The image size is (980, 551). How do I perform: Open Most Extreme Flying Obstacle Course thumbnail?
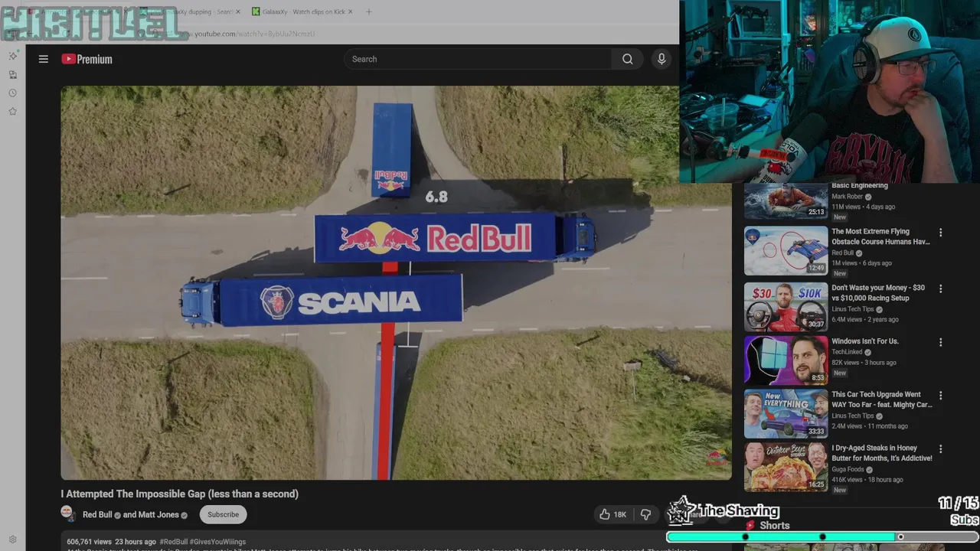[x=786, y=250]
